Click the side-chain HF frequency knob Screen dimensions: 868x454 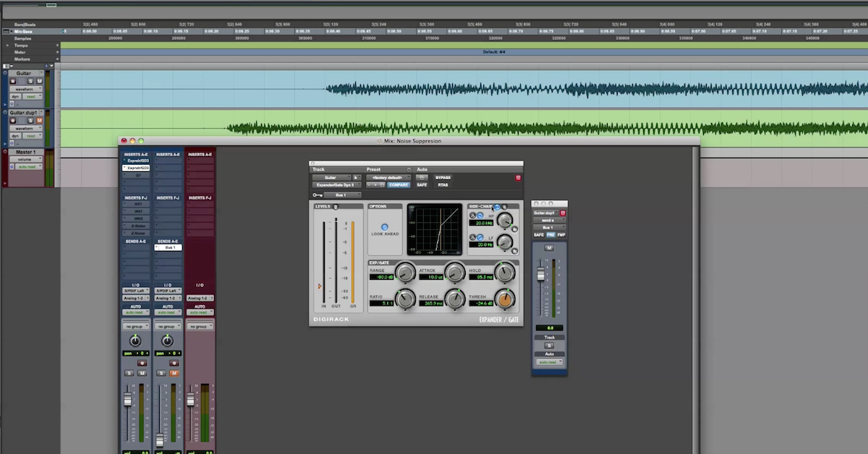pyautogui.click(x=504, y=219)
